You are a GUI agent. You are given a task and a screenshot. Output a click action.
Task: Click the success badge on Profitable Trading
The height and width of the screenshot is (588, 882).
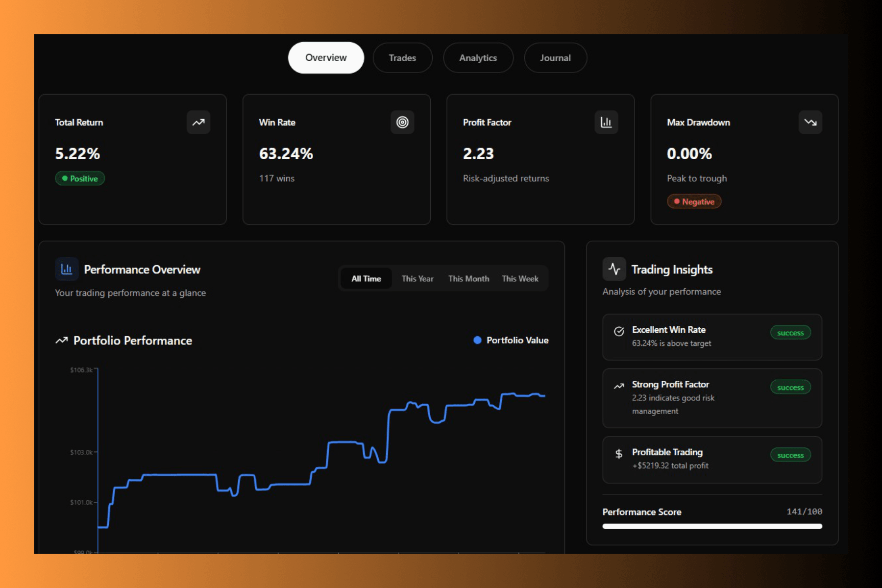point(790,455)
